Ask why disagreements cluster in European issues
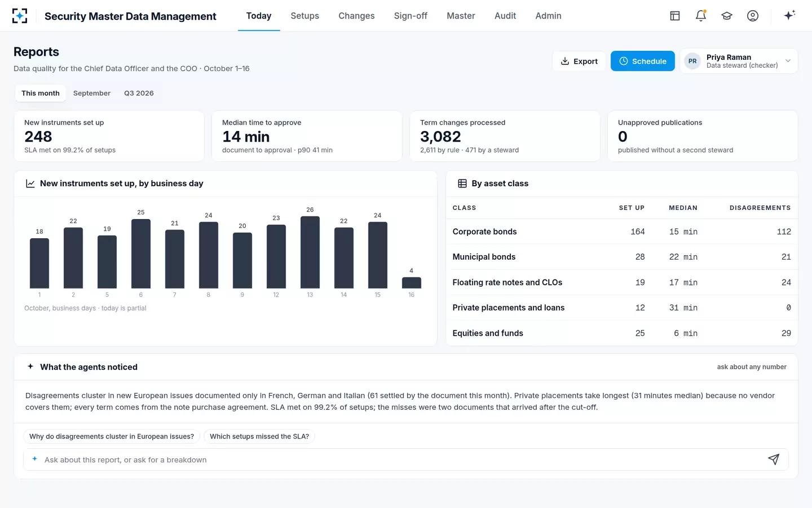 [112, 436]
